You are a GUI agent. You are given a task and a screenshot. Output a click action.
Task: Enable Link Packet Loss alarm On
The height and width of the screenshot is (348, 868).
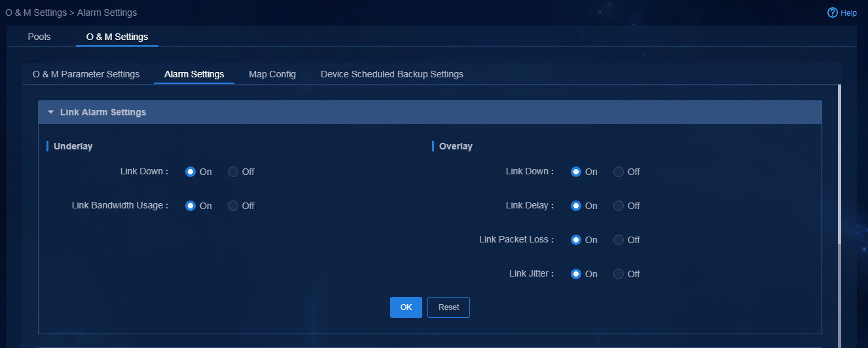pyautogui.click(x=576, y=240)
